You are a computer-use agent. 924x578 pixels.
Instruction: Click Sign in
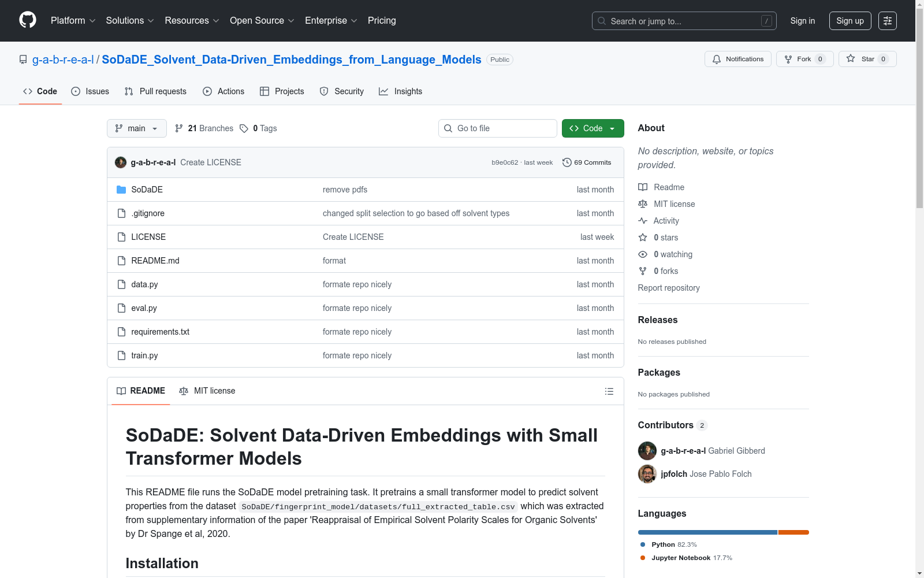pyautogui.click(x=803, y=21)
